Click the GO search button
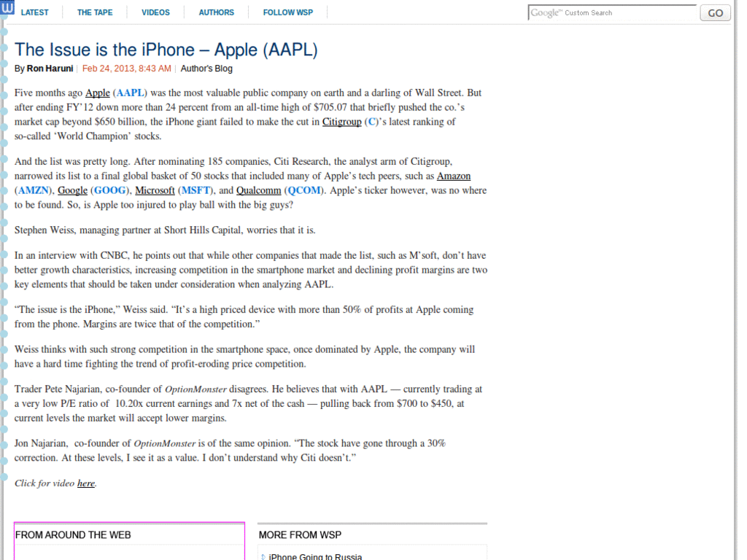Viewport: 747px width, 560px height. click(x=715, y=13)
